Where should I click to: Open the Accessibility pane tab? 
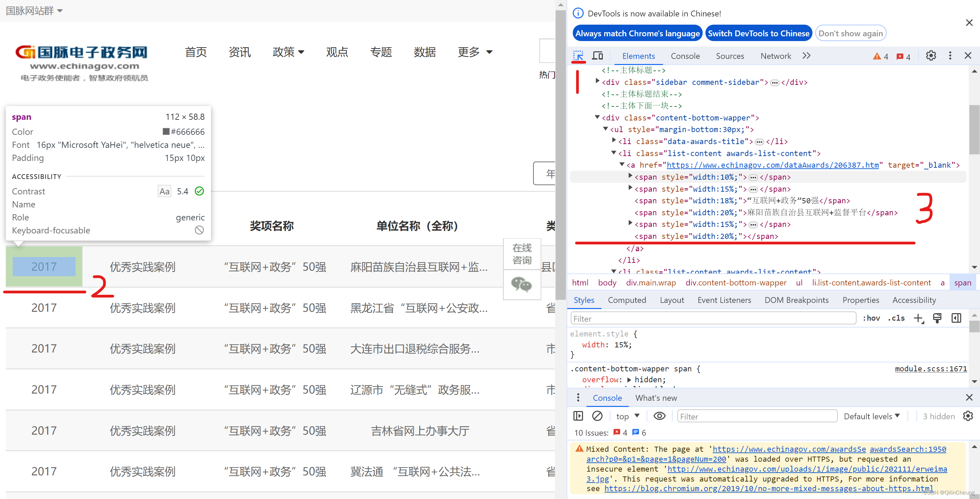click(x=914, y=300)
